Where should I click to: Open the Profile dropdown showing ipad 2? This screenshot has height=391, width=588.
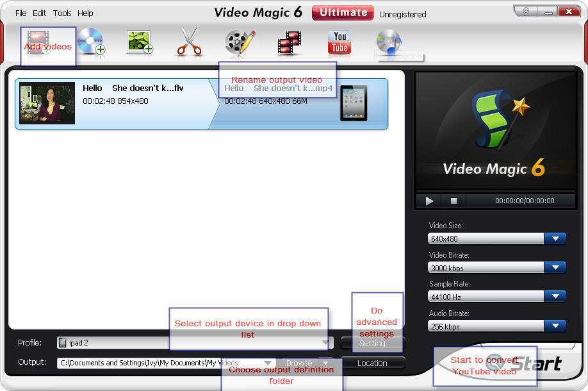[x=195, y=342]
